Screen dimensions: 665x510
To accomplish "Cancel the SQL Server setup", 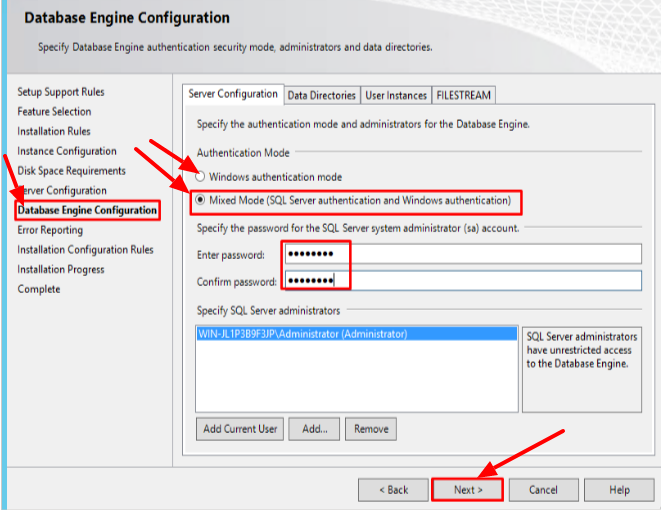I will click(x=543, y=490).
